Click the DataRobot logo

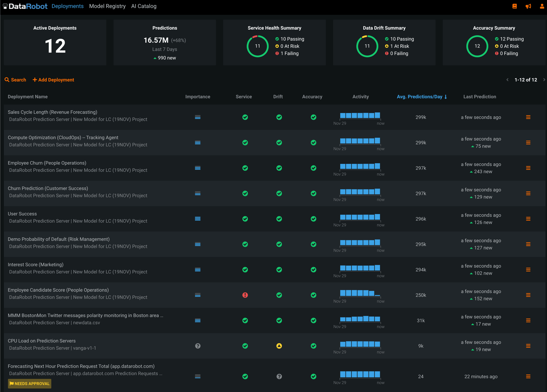pos(25,6)
